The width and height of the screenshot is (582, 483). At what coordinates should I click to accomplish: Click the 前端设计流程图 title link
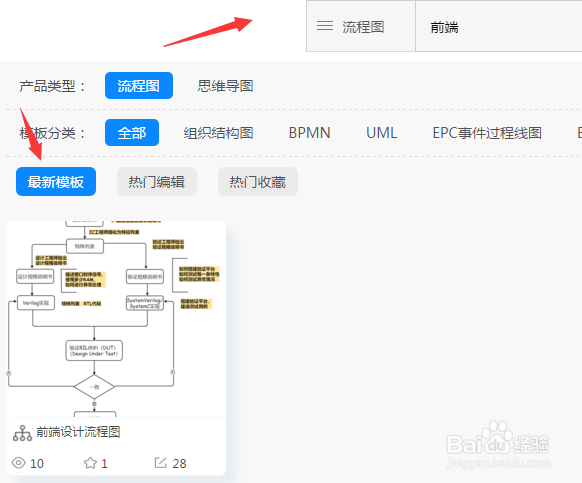click(x=78, y=432)
